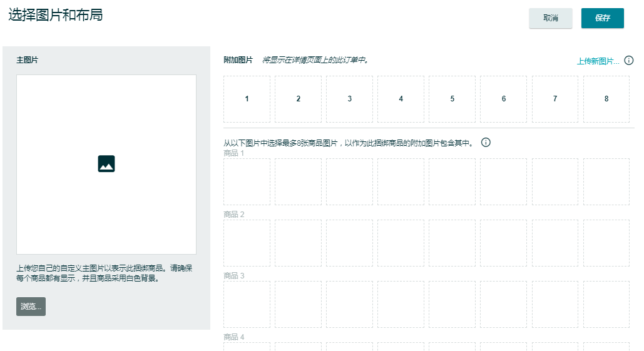Click the 保存 save button
The width and height of the screenshot is (644, 351).
(x=602, y=18)
